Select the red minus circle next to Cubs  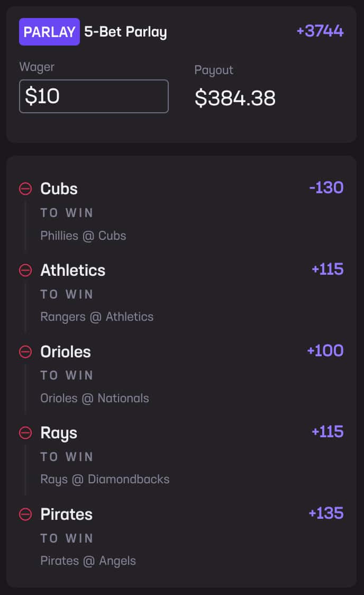[25, 188]
